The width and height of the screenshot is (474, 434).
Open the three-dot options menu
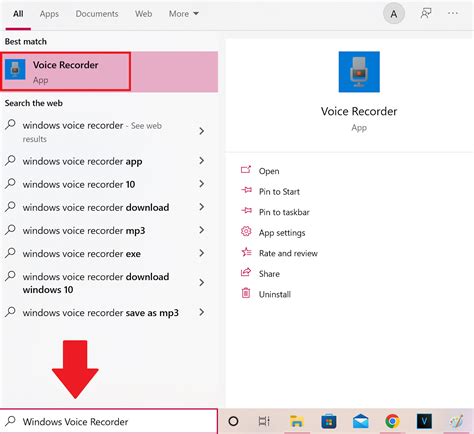pyautogui.click(x=453, y=13)
